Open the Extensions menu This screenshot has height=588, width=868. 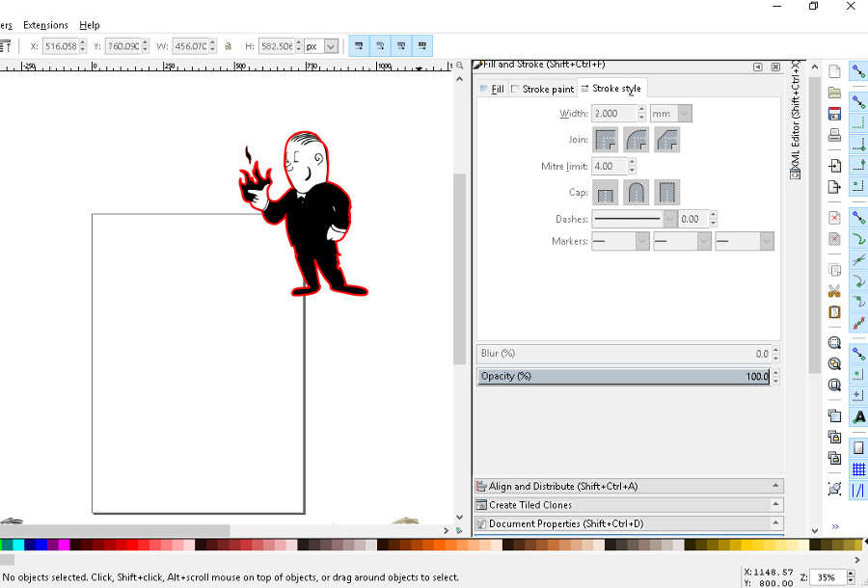tap(45, 25)
